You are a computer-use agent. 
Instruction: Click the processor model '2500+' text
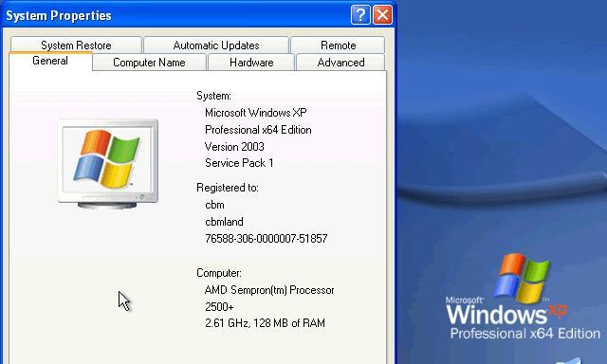point(219,307)
